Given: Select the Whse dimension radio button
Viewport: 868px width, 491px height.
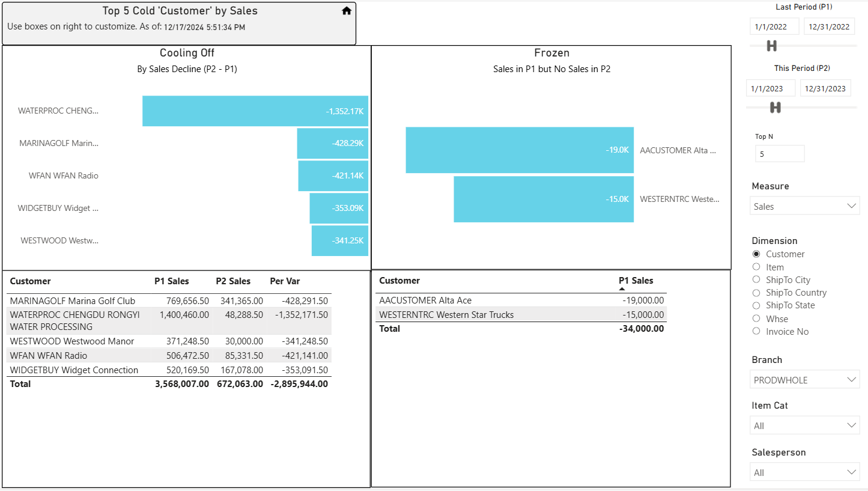Looking at the screenshot, I should (x=756, y=319).
